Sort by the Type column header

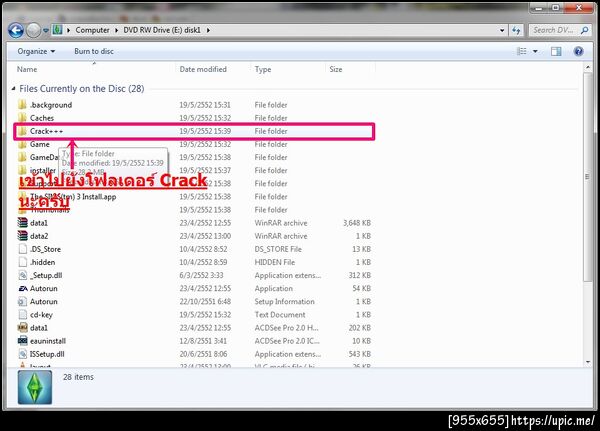263,69
